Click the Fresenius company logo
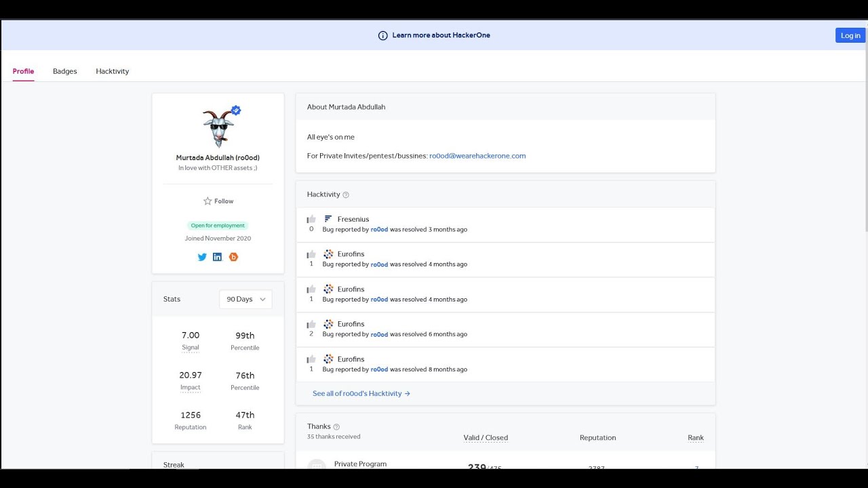868x488 pixels. pyautogui.click(x=328, y=219)
